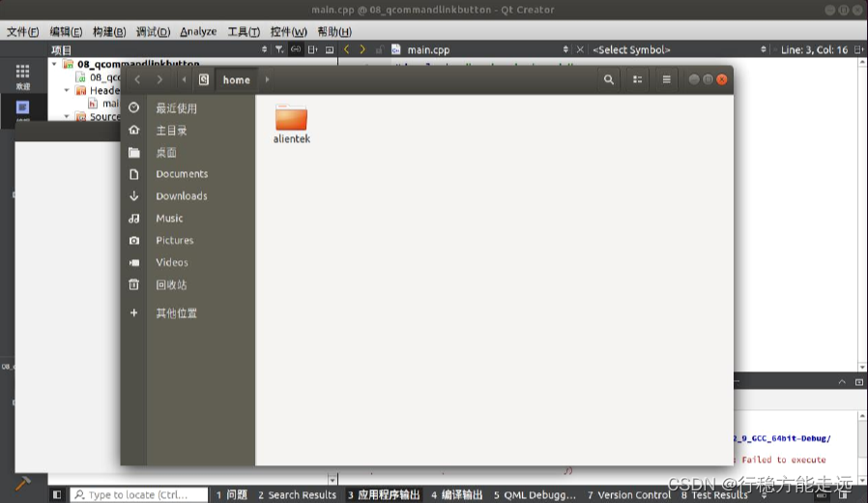
Task: Open the 2 Search Results pane
Action: 297,494
